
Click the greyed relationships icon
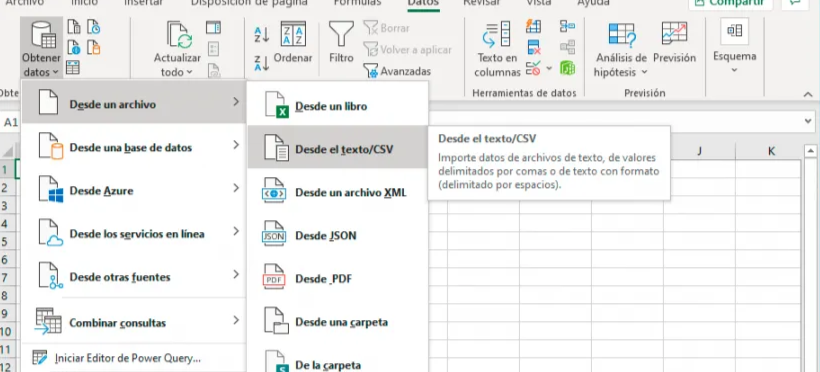[567, 47]
